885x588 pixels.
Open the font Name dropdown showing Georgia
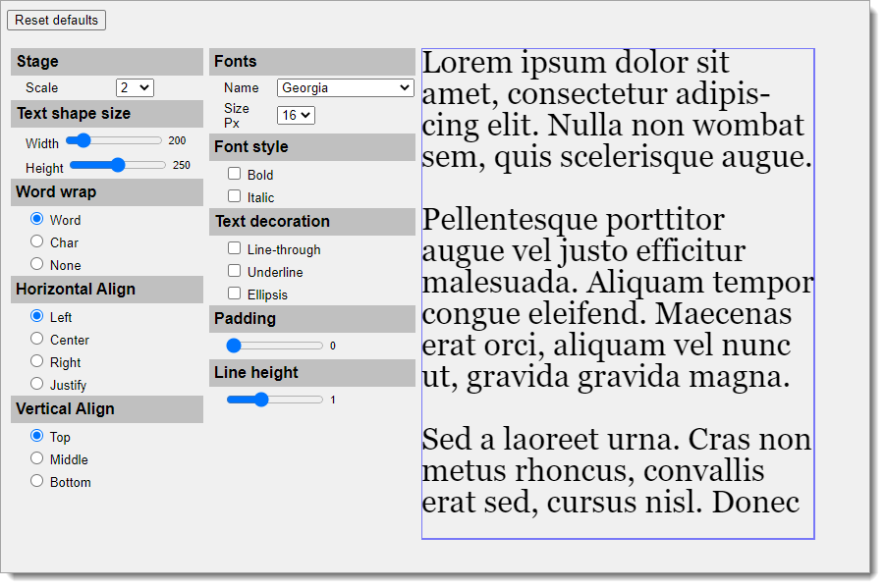pyautogui.click(x=345, y=87)
